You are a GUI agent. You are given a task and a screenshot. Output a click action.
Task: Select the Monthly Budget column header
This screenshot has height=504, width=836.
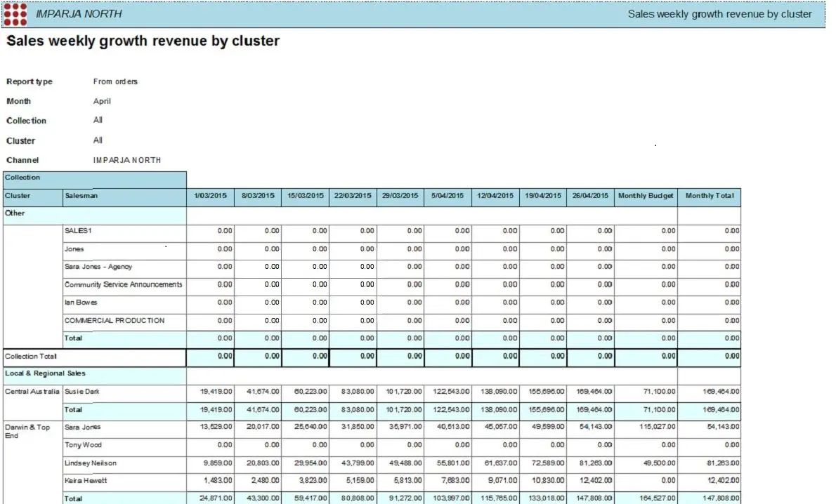[x=645, y=196]
